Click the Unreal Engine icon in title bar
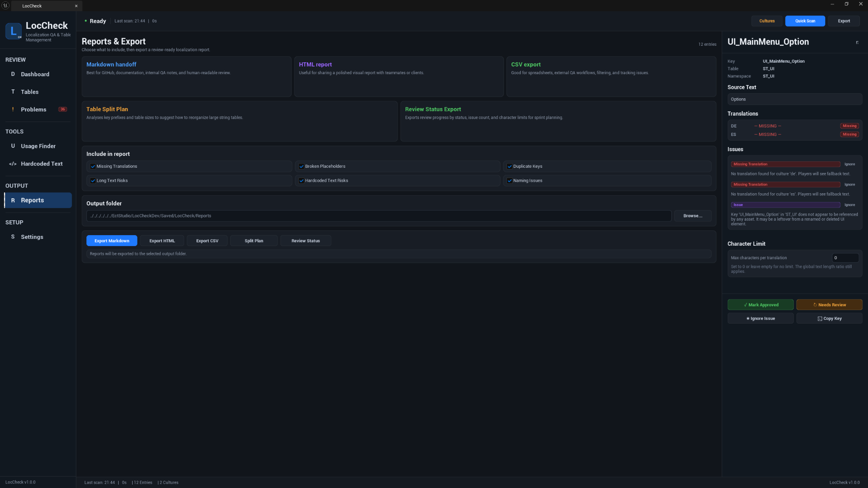868x488 pixels. pos(6,5)
